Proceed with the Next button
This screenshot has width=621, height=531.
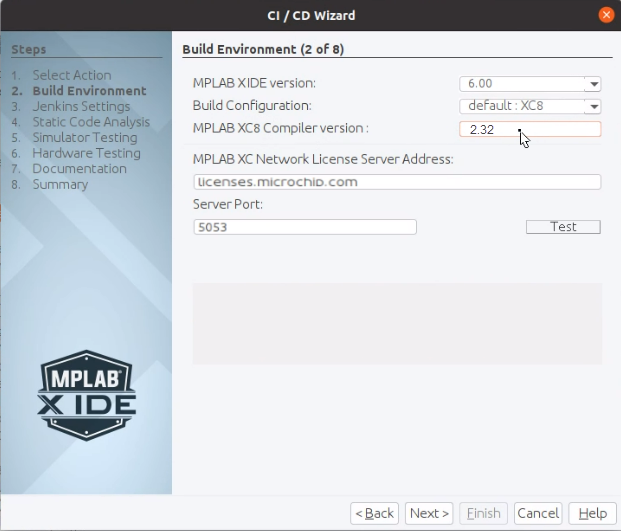pyautogui.click(x=429, y=513)
